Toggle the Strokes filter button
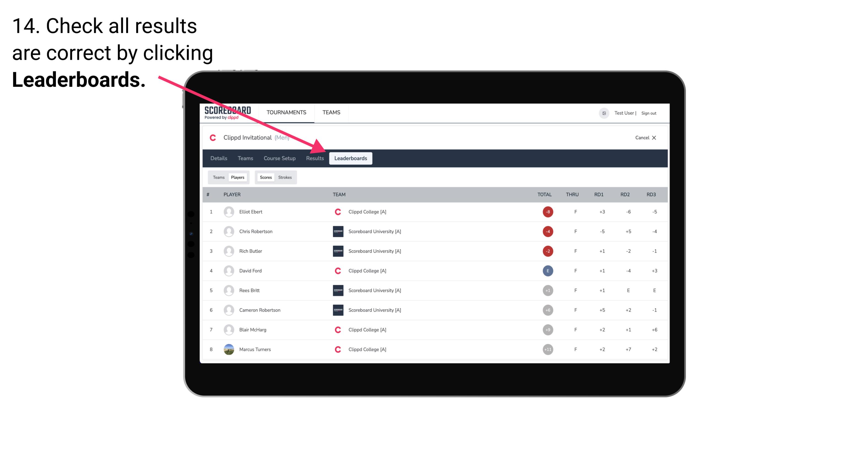The width and height of the screenshot is (868, 467). [285, 177]
